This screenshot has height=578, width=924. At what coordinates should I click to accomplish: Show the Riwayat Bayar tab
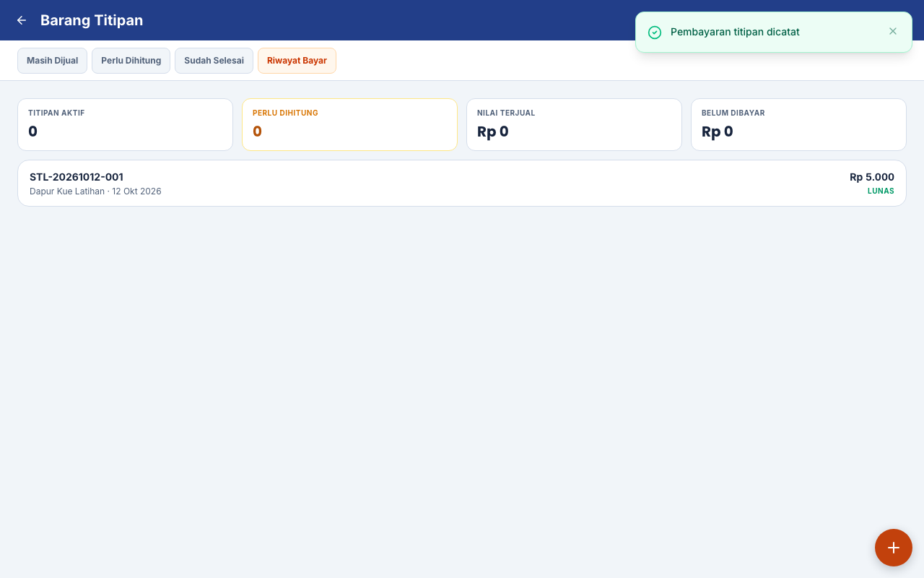pyautogui.click(x=297, y=61)
